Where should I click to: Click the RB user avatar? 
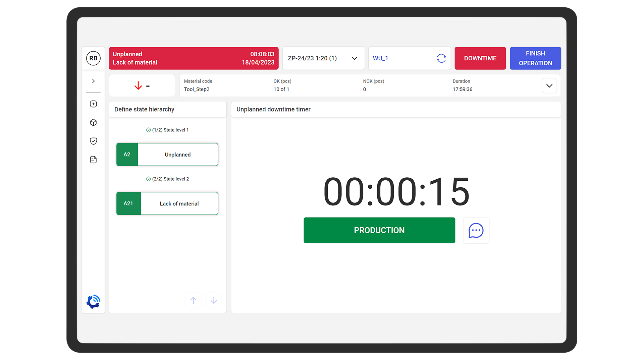[93, 58]
